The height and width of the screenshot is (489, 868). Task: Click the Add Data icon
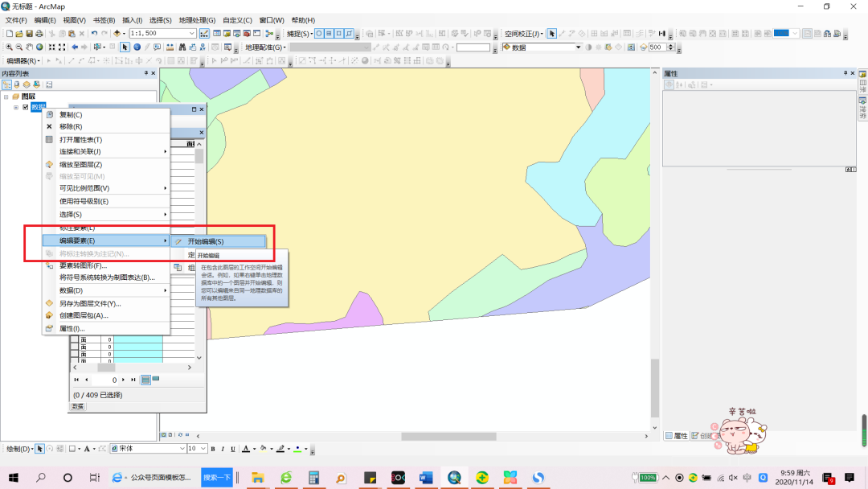point(117,34)
